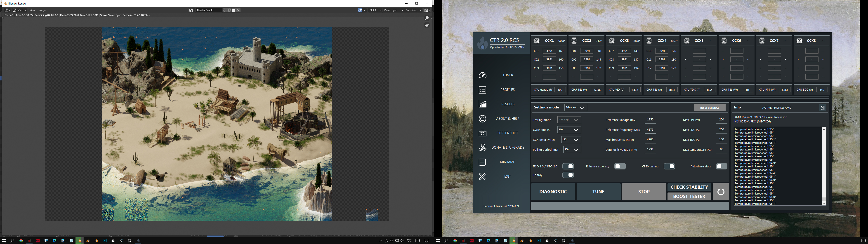Click the Reference voltage 1350 field

coord(650,120)
